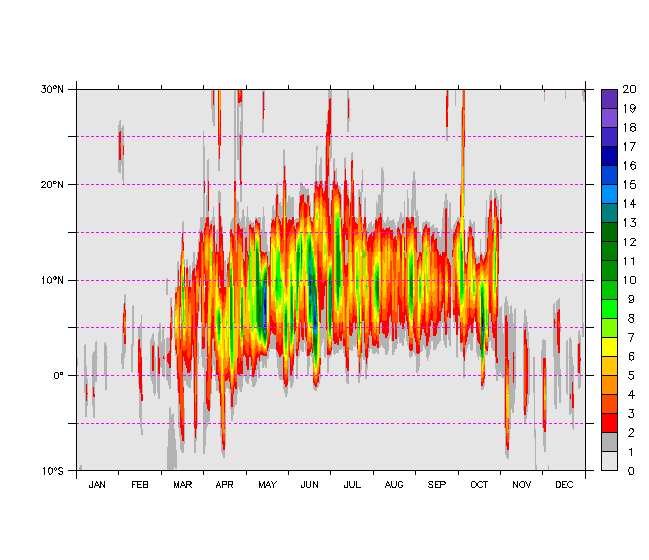Image resolution: width=649 pixels, height=560 pixels.
Task: Select the colorbar swatch between 15 and 16
Action: coord(609,175)
